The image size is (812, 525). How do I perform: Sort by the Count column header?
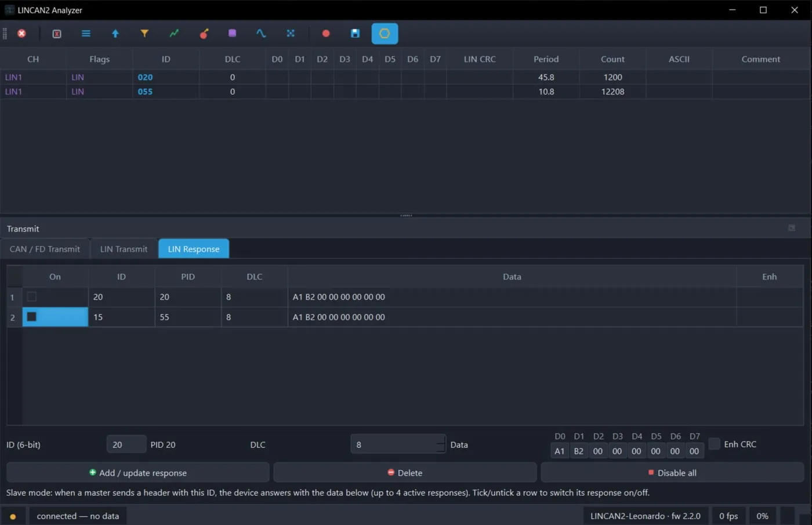tap(612, 59)
